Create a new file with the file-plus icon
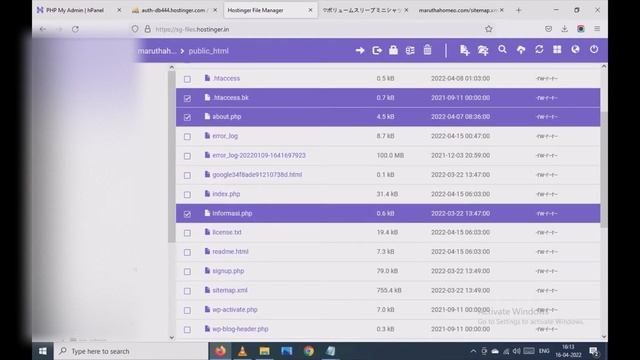Image resolution: width=640 pixels, height=360 pixels. [464, 50]
